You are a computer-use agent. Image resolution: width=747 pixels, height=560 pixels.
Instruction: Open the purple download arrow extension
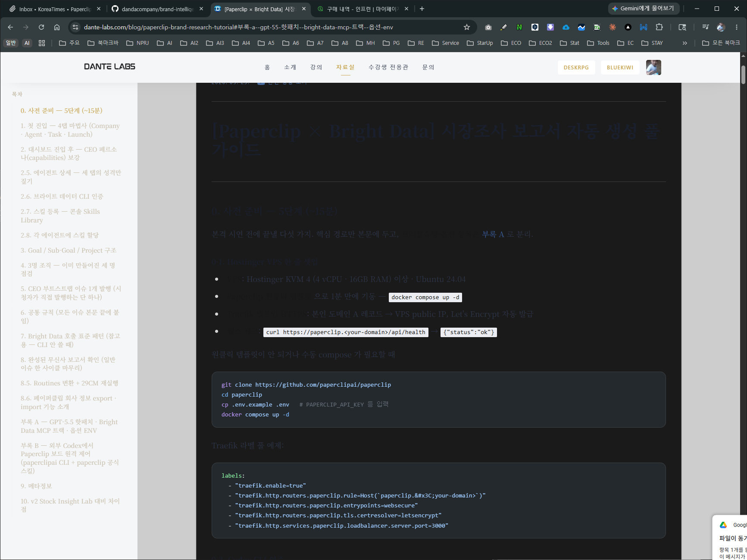(x=550, y=27)
